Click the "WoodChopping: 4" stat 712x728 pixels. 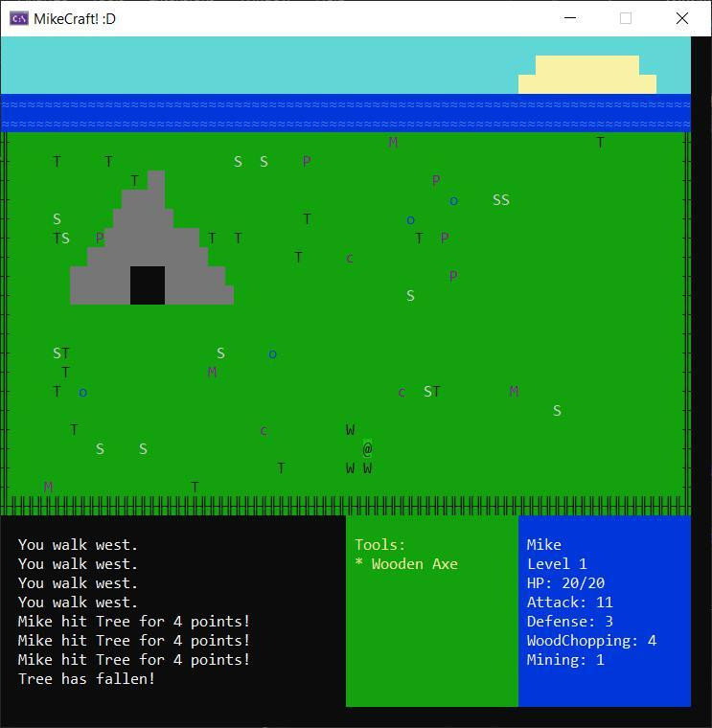click(591, 641)
